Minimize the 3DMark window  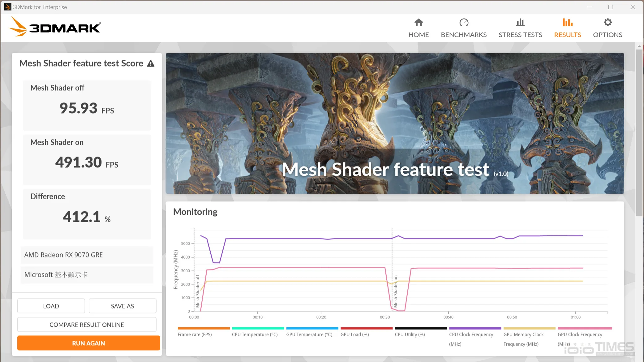pos(589,7)
